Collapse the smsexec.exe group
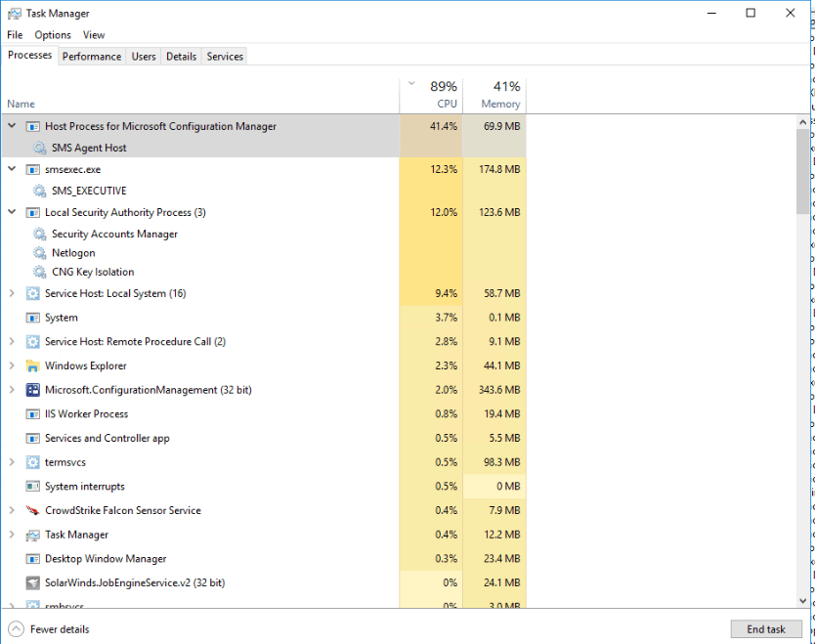The width and height of the screenshot is (815, 644). click(12, 169)
